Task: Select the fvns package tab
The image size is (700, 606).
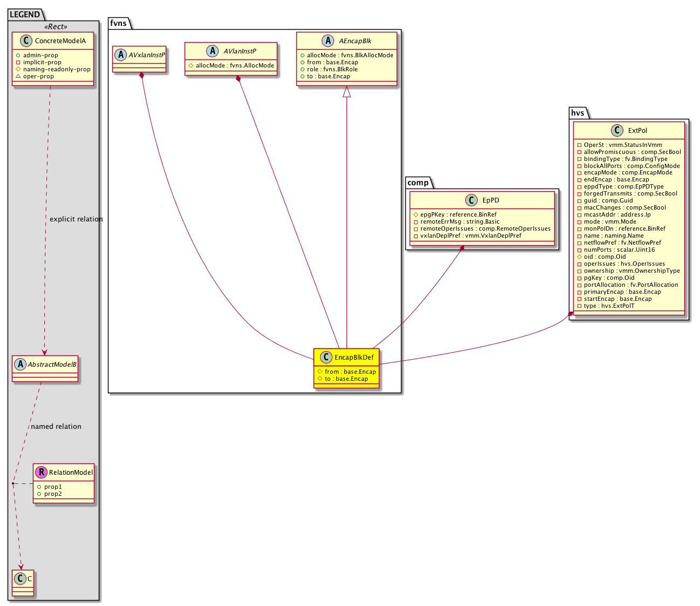Action: (118, 23)
